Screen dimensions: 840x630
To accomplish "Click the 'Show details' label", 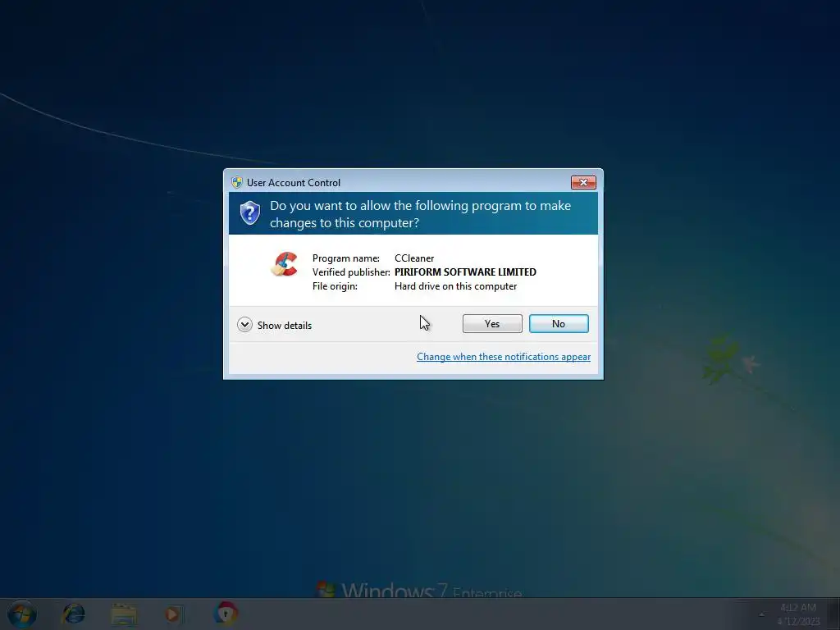I will coord(285,325).
